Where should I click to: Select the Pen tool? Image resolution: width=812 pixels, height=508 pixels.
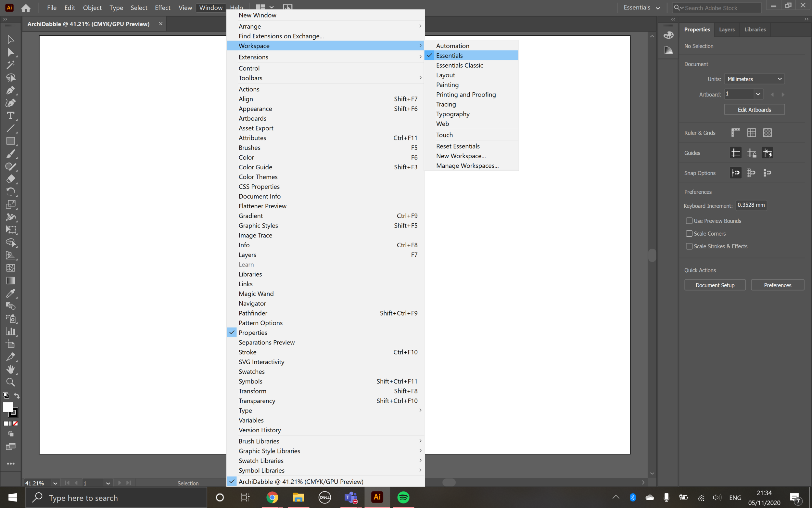click(10, 90)
